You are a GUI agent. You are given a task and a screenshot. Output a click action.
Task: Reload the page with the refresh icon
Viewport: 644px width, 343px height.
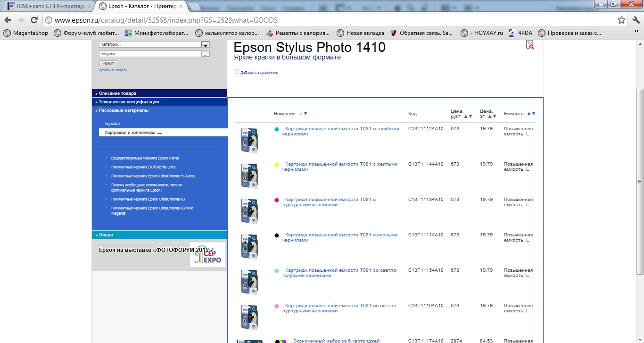click(34, 20)
